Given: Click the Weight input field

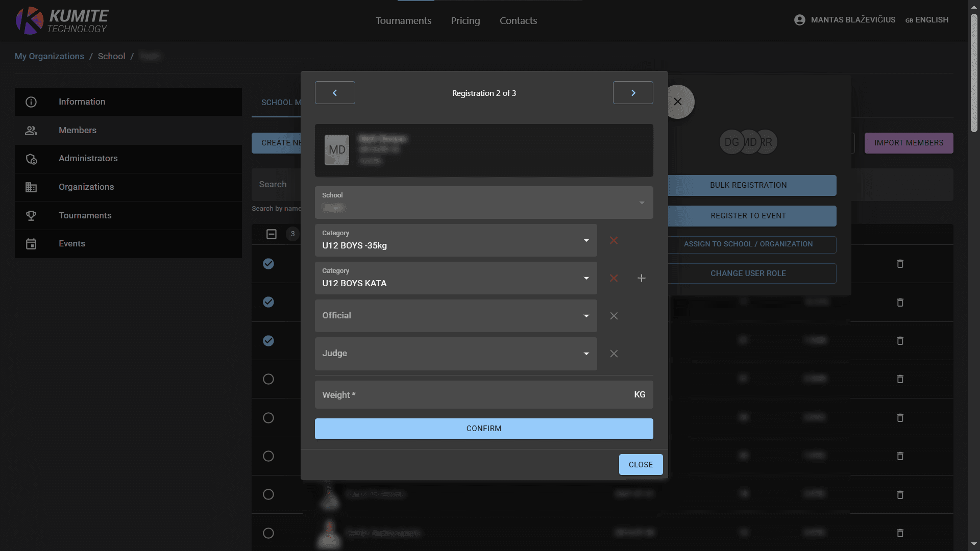Looking at the screenshot, I should [x=475, y=395].
